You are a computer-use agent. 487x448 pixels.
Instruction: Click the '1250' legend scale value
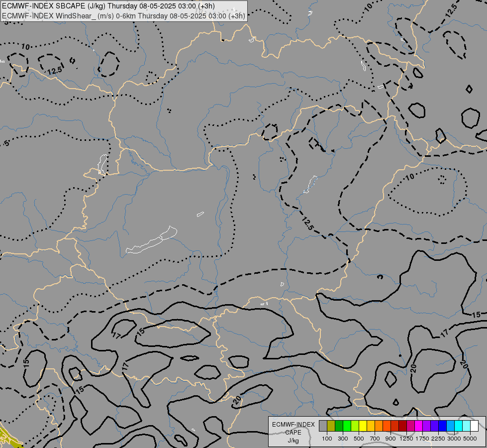click(406, 439)
